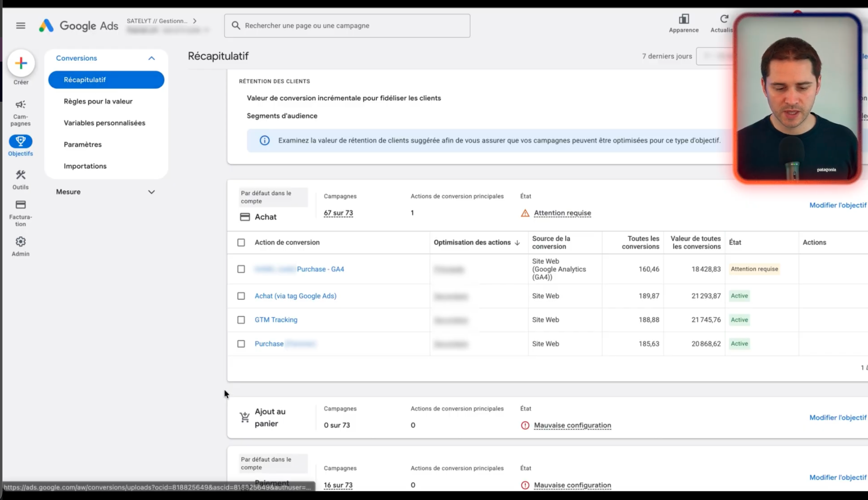Open Paramètres in Conversions menu
This screenshot has width=868, height=500.
[x=83, y=144]
